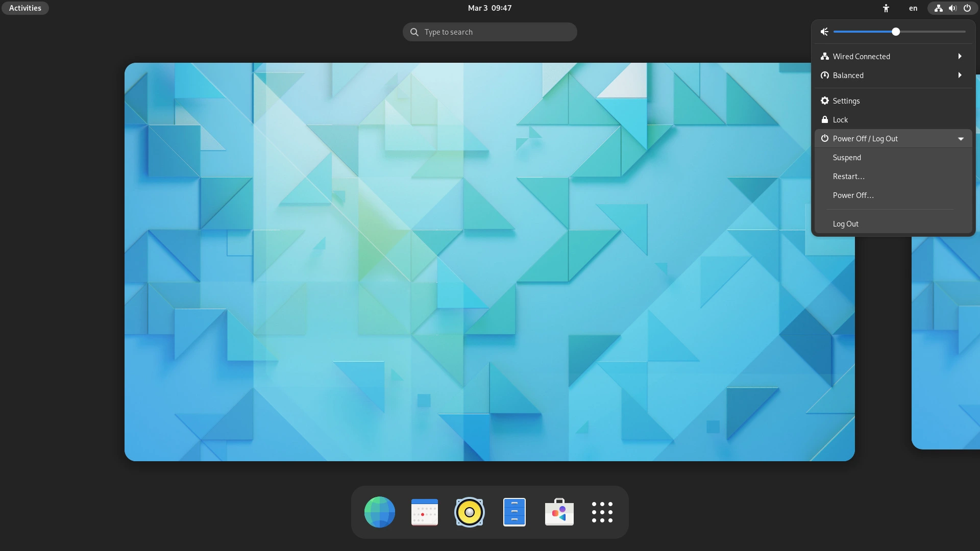980x551 pixels.
Task: Toggle the en keyboard layout indicator
Action: (x=913, y=8)
